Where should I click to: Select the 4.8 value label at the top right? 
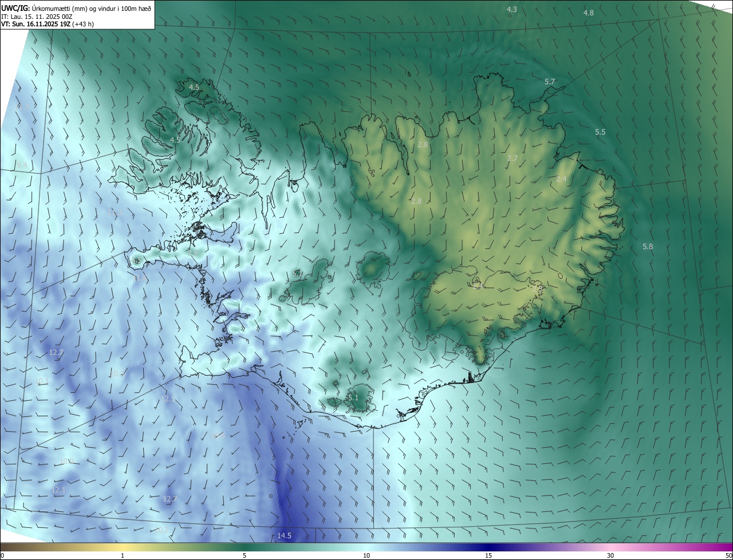coord(588,13)
